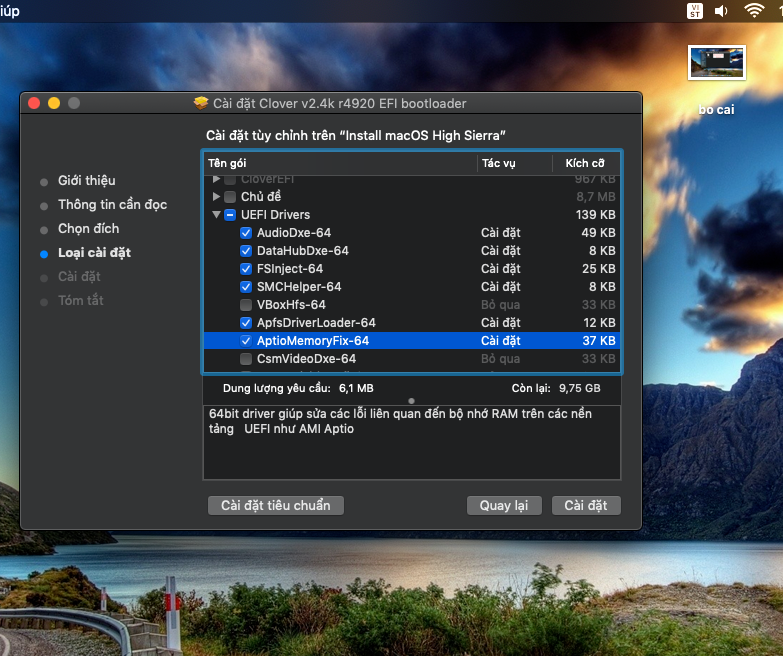783x656 pixels.
Task: Click the 9,75 GB remaining space value
Action: coord(580,388)
